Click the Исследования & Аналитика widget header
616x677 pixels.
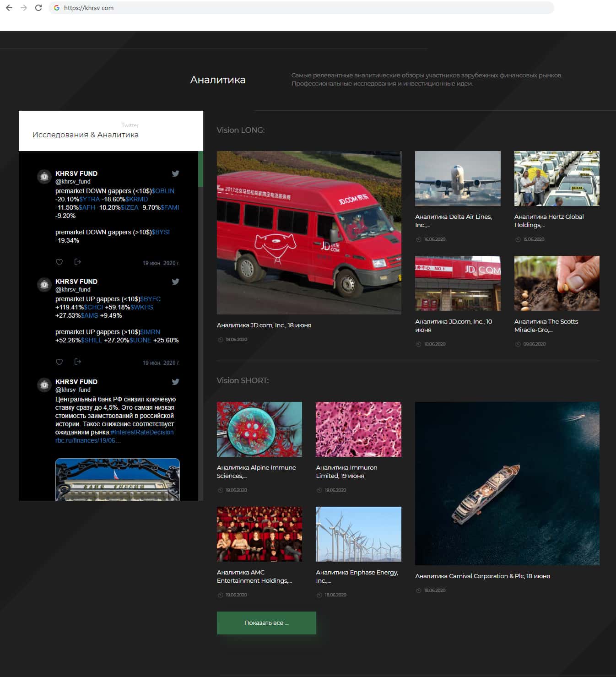111,131
